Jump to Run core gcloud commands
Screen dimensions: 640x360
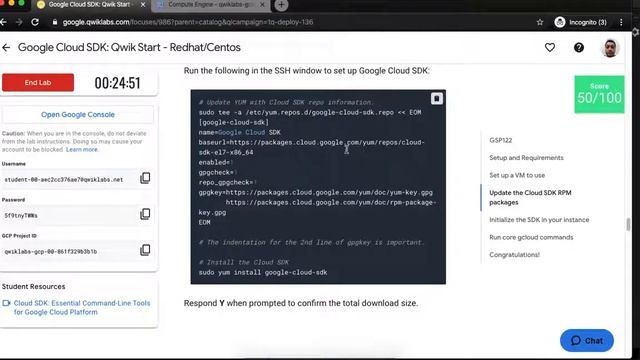[x=531, y=238]
